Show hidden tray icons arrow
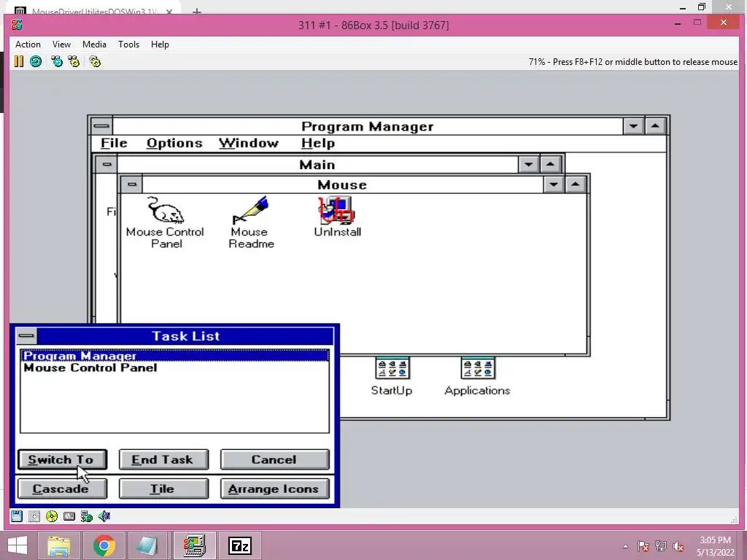Viewport: 747px width, 560px height. pyautogui.click(x=625, y=547)
